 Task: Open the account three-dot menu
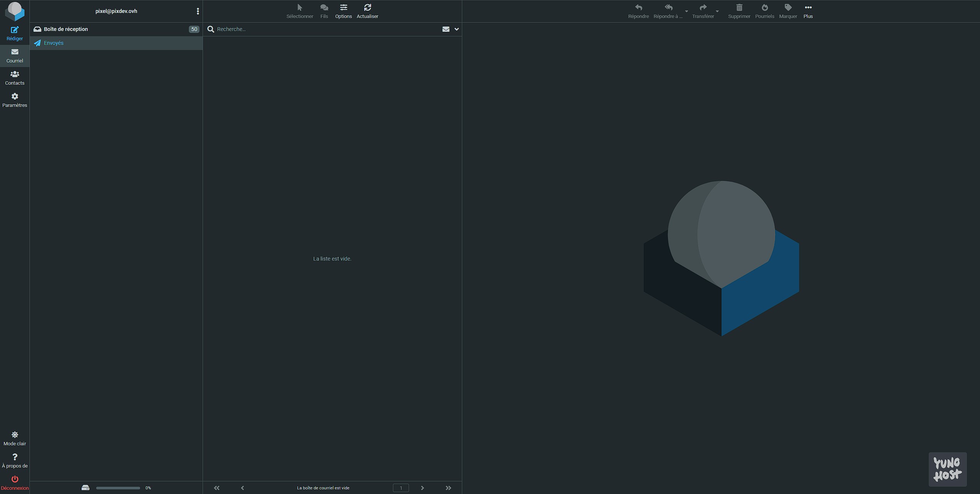click(198, 11)
